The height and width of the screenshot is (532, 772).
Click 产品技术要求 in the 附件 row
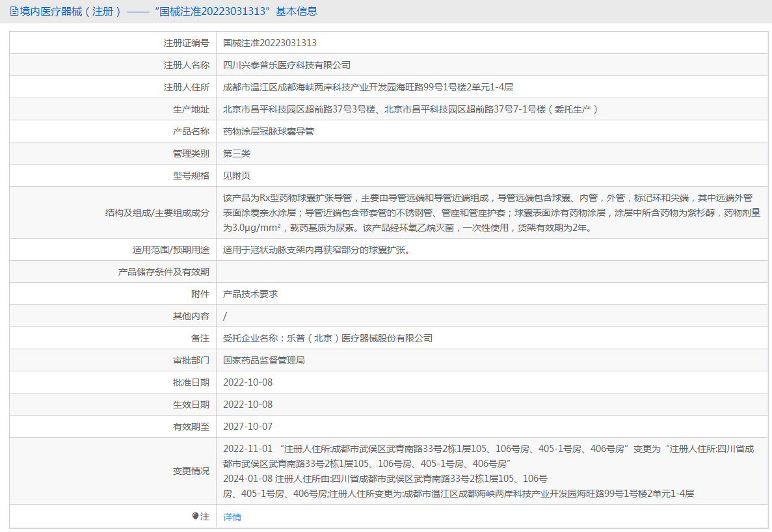(250, 294)
